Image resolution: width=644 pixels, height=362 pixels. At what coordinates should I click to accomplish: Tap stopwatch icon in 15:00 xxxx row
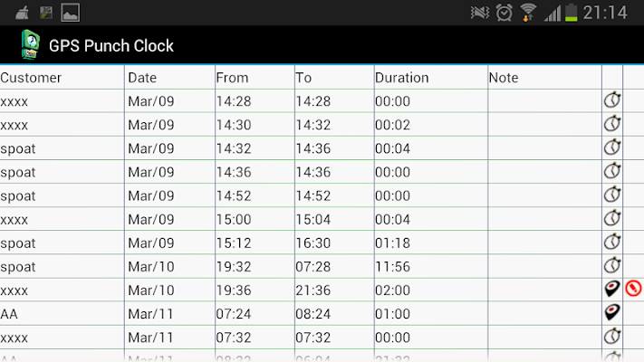tap(612, 218)
